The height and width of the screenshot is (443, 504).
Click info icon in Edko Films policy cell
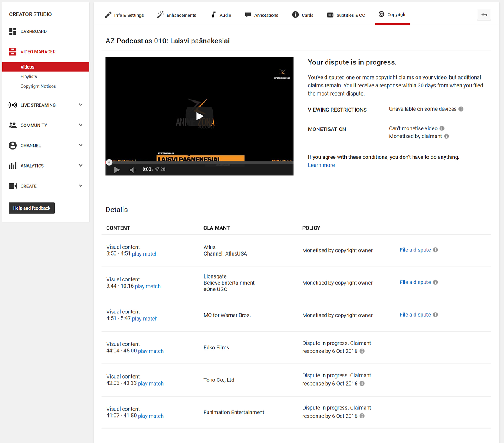362,351
